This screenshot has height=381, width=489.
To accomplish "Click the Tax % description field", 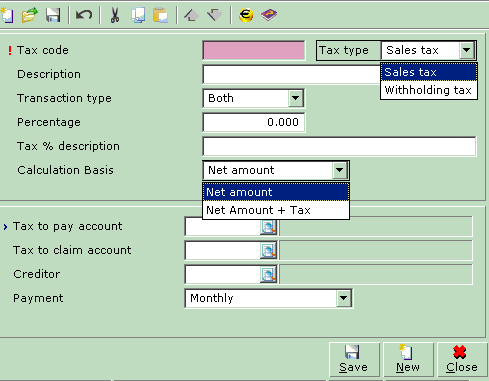I will coord(339,146).
